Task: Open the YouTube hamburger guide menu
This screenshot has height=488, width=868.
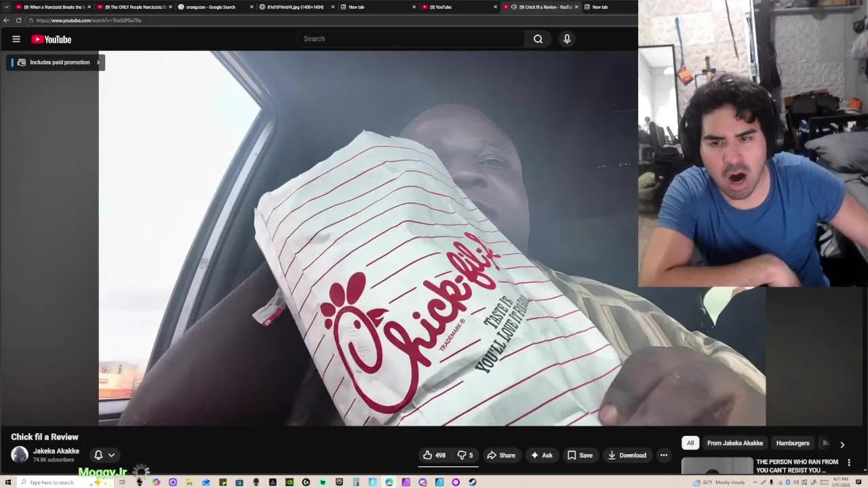Action: point(16,39)
